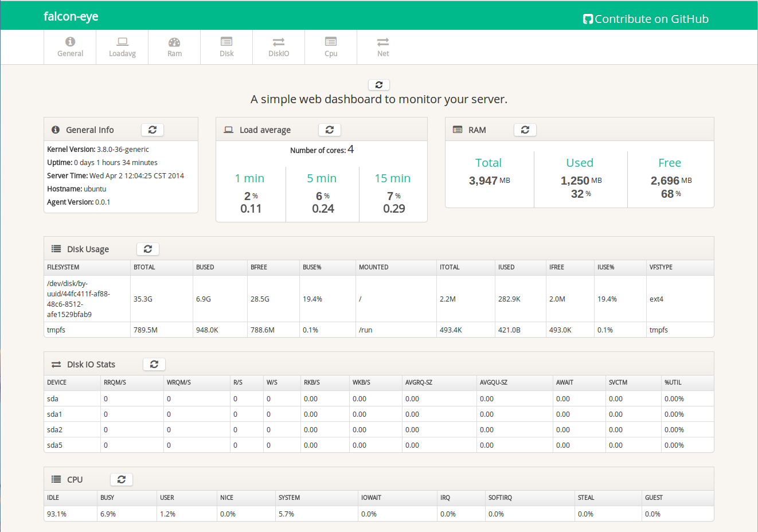
Task: Open the General nav tab
Action: coord(70,47)
